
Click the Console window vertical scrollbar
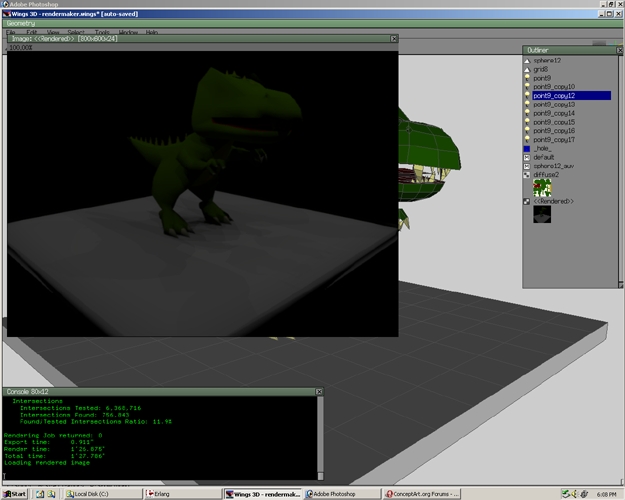point(320,438)
